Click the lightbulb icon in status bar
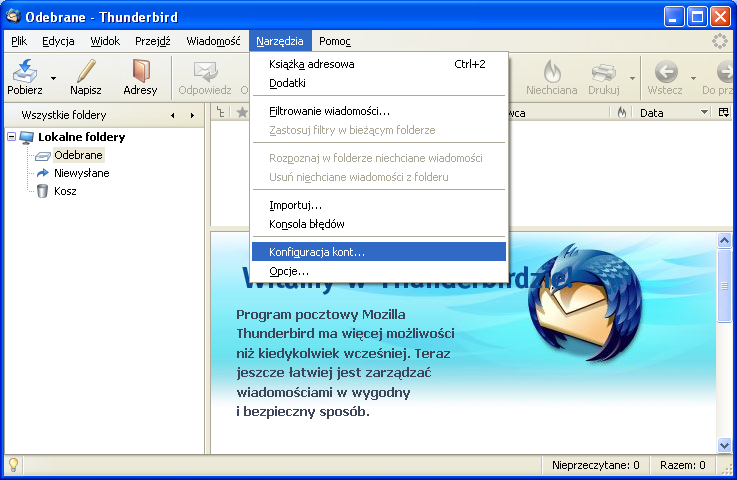This screenshot has width=737, height=480. coord(13,465)
